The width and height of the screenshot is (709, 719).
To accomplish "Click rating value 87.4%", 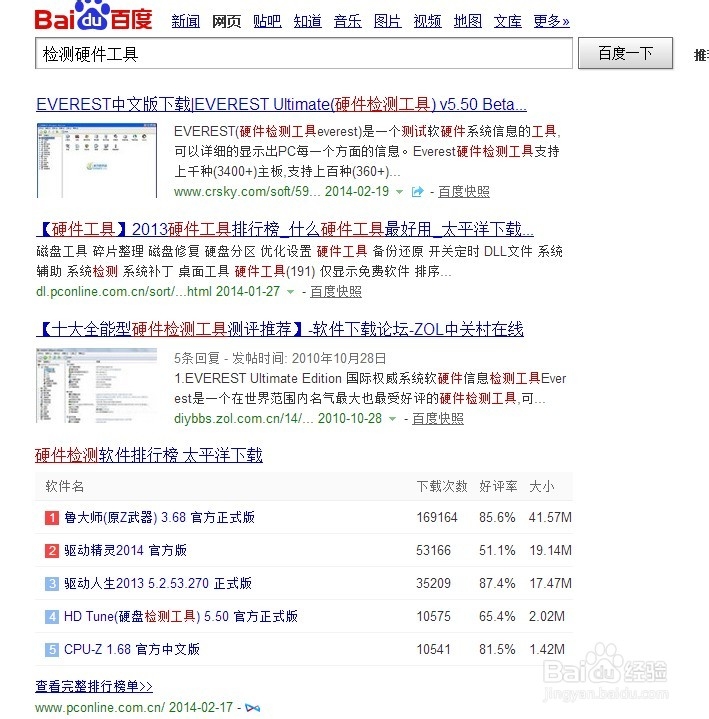I will 498,584.
